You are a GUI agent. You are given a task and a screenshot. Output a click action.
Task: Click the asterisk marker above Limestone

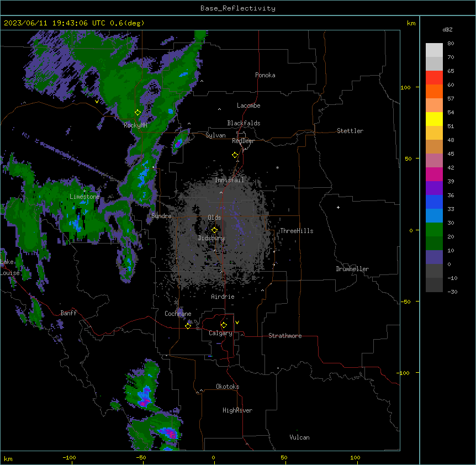[x=84, y=191]
